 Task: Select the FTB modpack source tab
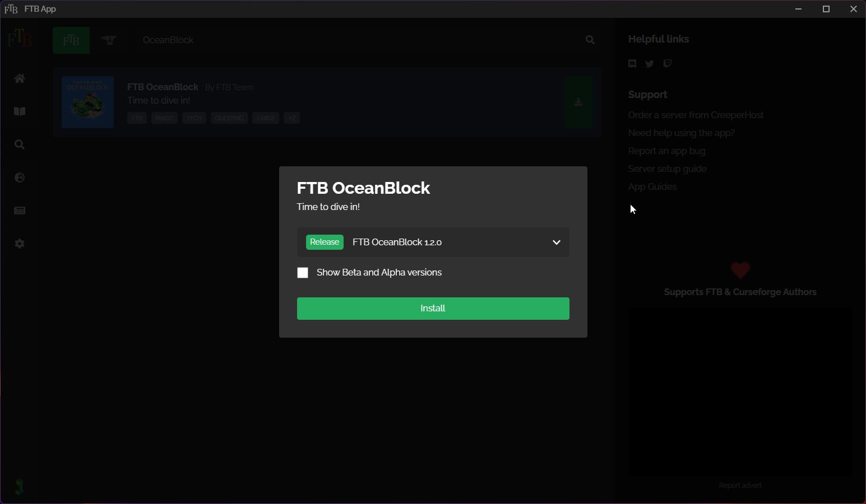tap(71, 40)
